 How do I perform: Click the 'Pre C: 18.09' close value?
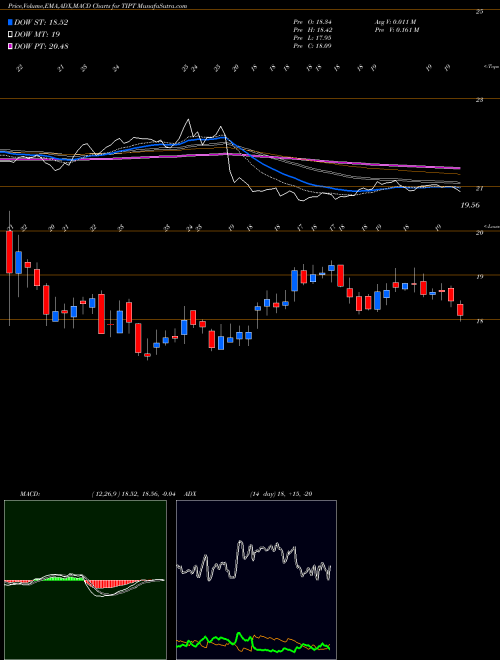(313, 46)
